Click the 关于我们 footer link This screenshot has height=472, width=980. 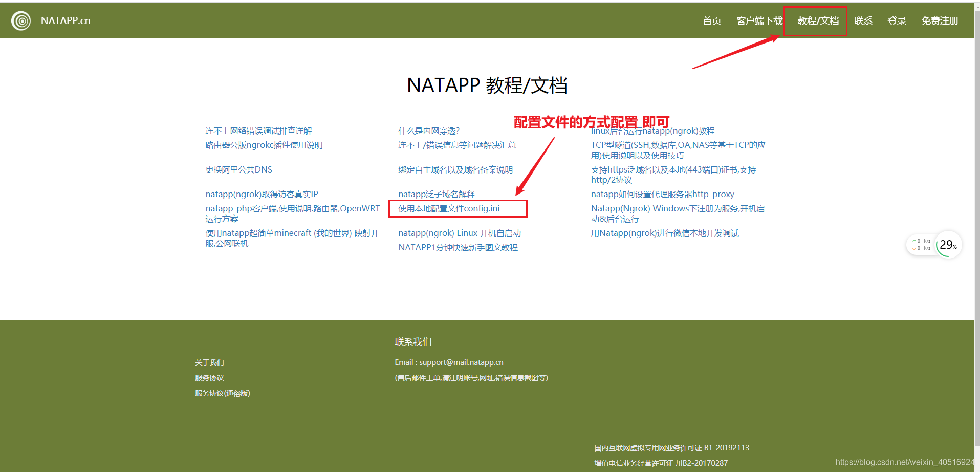[209, 362]
